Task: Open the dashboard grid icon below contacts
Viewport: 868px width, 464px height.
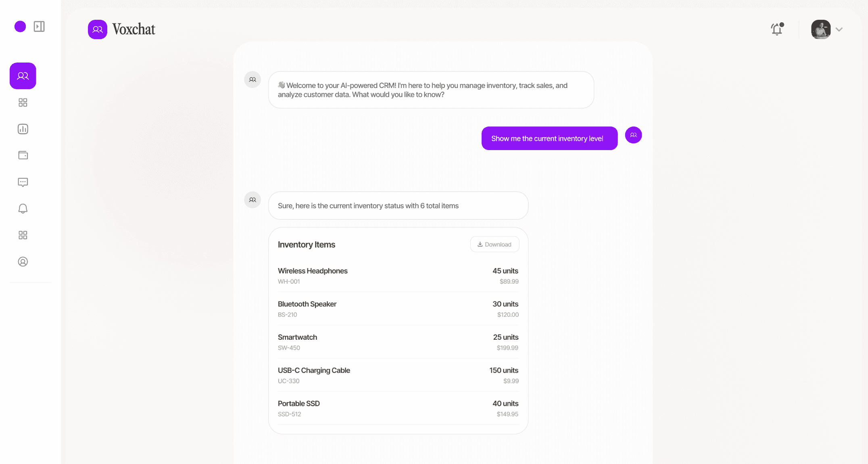Action: coord(23,102)
